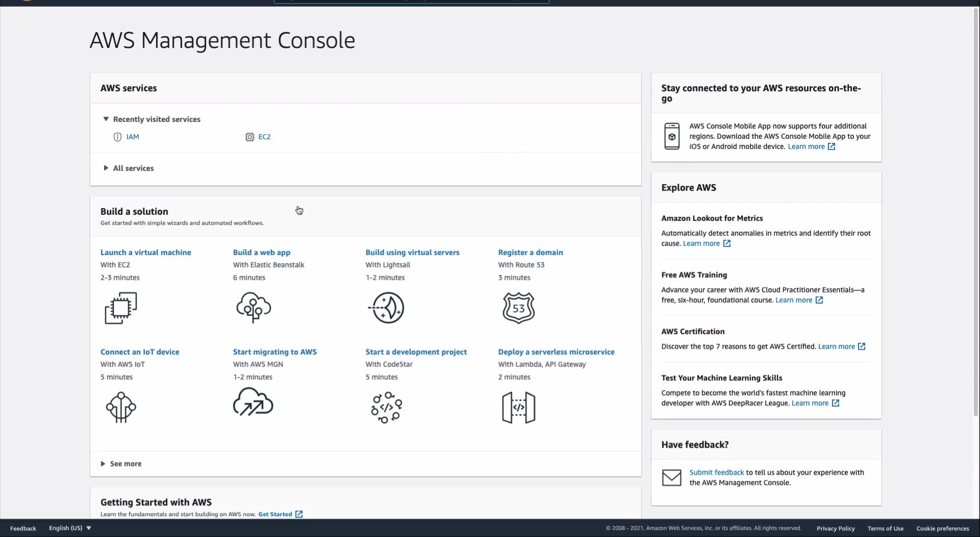Click the Lightsail compass icon
The image size is (980, 537).
386,308
